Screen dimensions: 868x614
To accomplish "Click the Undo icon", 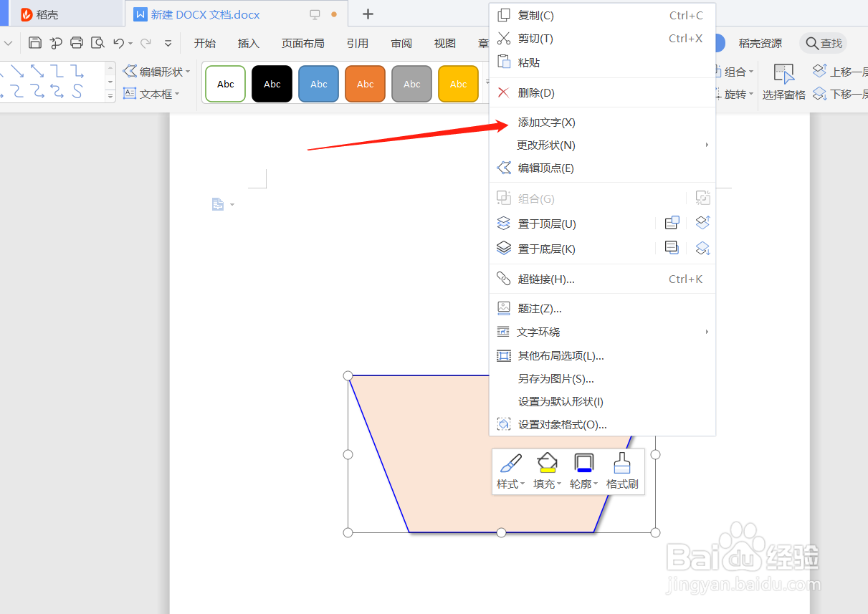I will pos(120,42).
